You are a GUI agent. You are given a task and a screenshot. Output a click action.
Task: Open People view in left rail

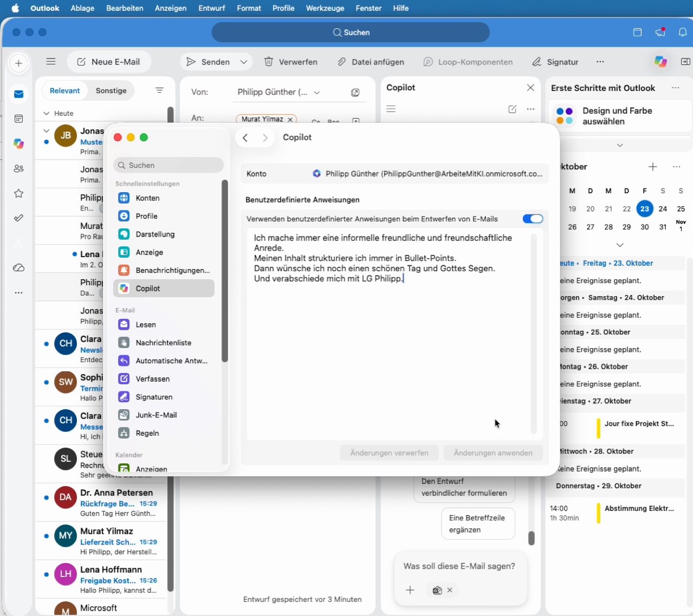coord(19,168)
